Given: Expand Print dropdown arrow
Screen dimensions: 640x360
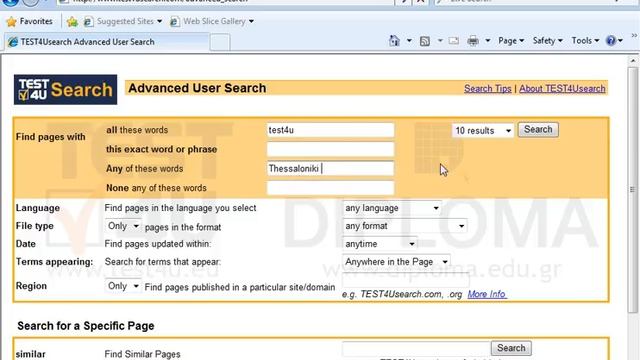Looking at the screenshot, I should [x=487, y=41].
